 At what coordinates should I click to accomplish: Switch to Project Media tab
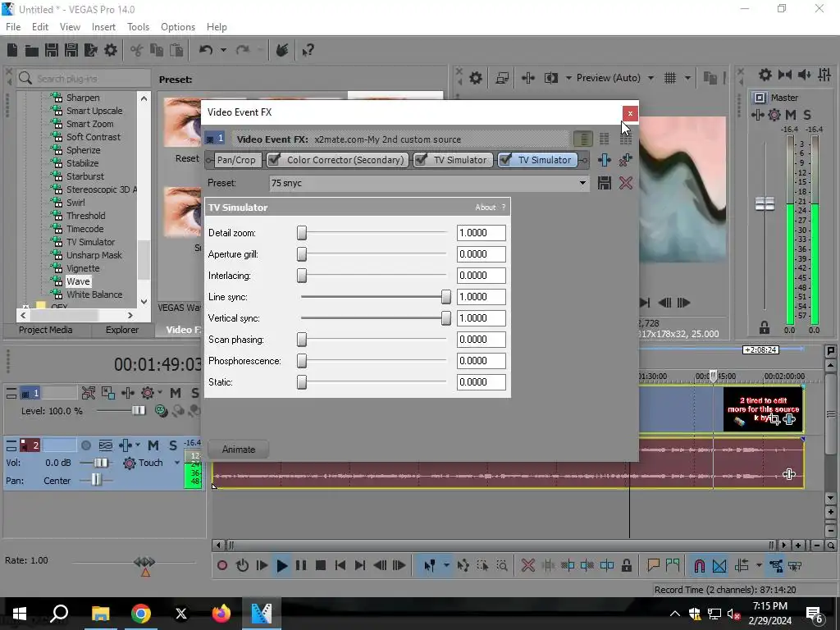46,330
